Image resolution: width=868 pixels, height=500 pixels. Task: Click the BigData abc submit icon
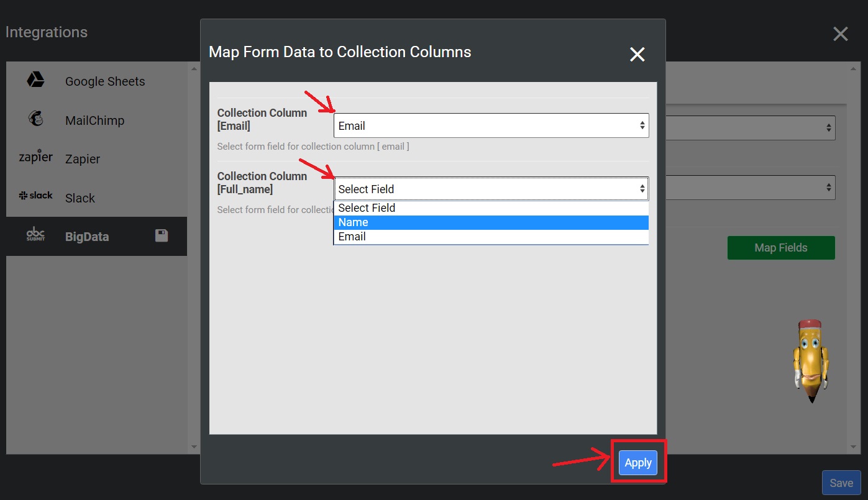click(x=35, y=235)
